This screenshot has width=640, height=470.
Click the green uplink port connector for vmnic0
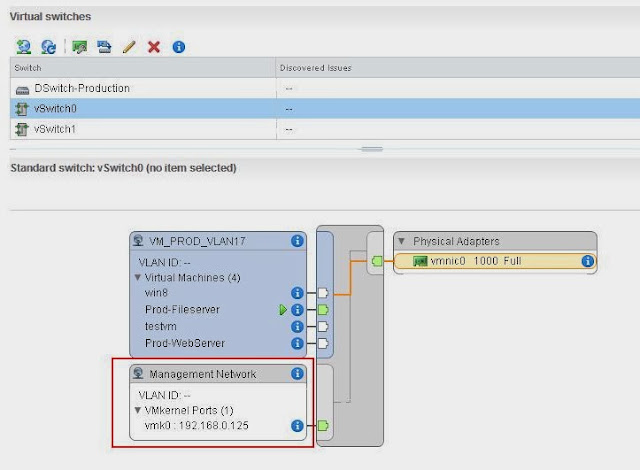point(377,261)
